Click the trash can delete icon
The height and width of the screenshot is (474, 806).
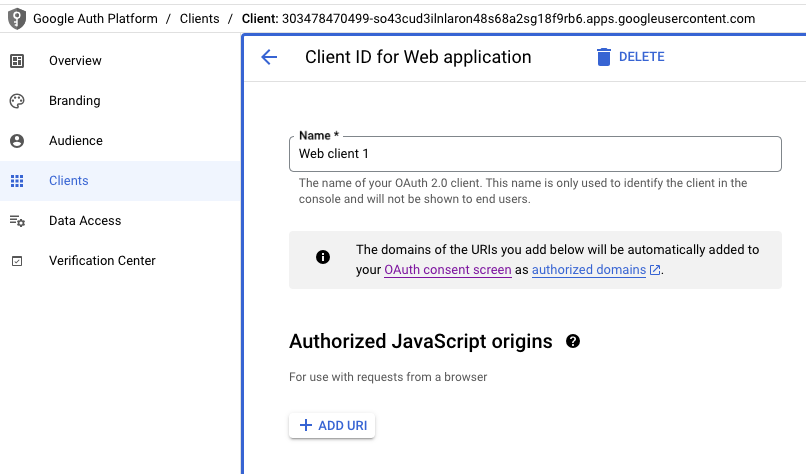(x=604, y=57)
